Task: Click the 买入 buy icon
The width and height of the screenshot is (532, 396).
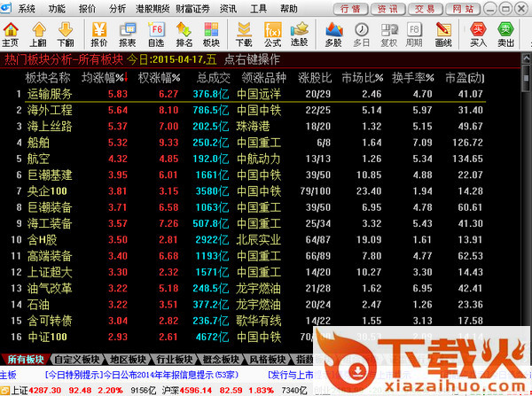Action: coord(478,35)
